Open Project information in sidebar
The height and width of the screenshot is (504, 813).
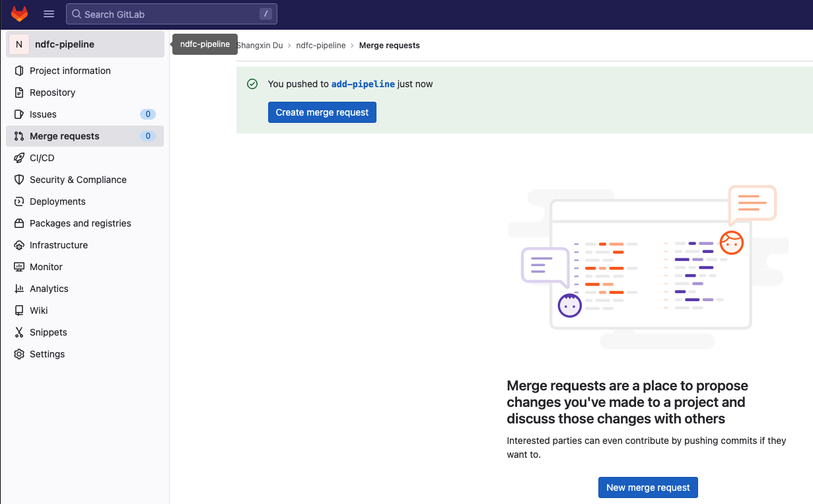[x=85, y=71]
